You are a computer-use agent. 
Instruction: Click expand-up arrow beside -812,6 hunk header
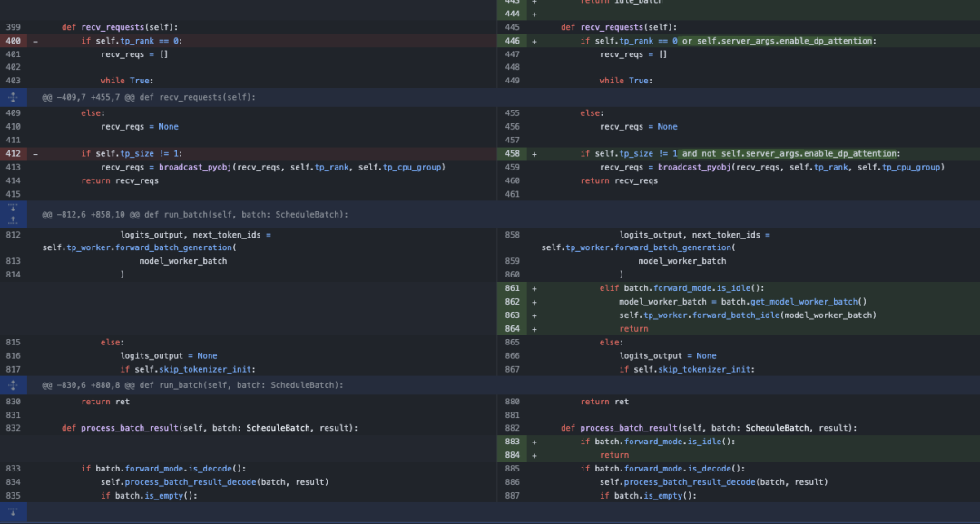point(13,219)
